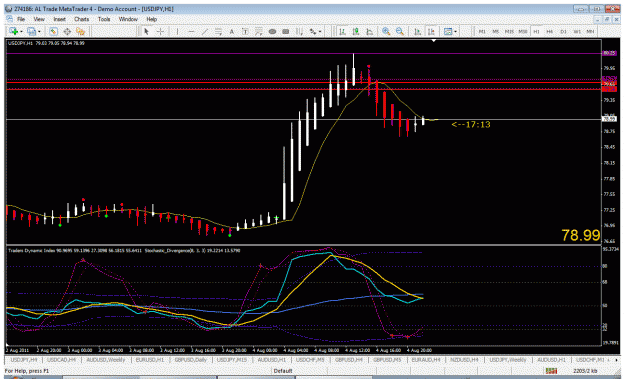Open the Profiles dropdown arrow
The width and height of the screenshot is (625, 379).
point(39,31)
